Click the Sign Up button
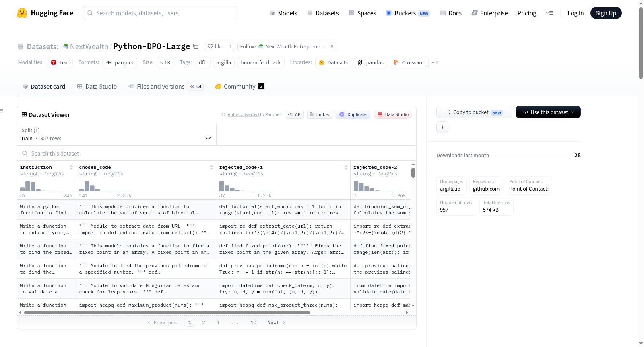This screenshot has height=347, width=644. 606,13
